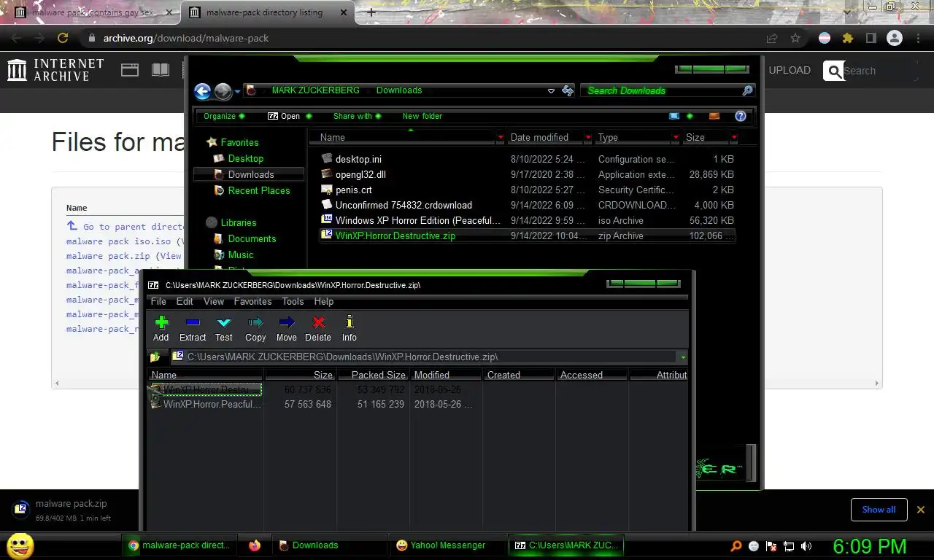Viewport: 934px width, 560px height.
Task: Click the Internet Archive logo
Action: [x=55, y=70]
